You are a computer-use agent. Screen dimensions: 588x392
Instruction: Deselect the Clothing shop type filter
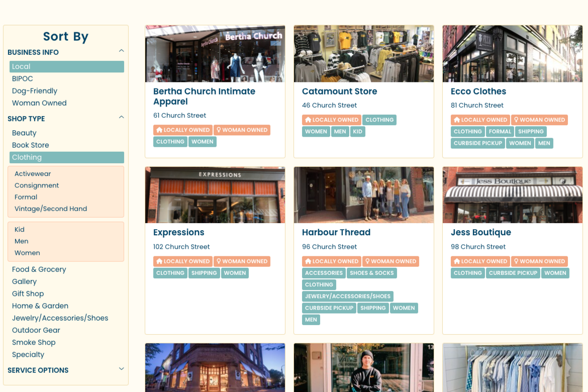pos(67,157)
